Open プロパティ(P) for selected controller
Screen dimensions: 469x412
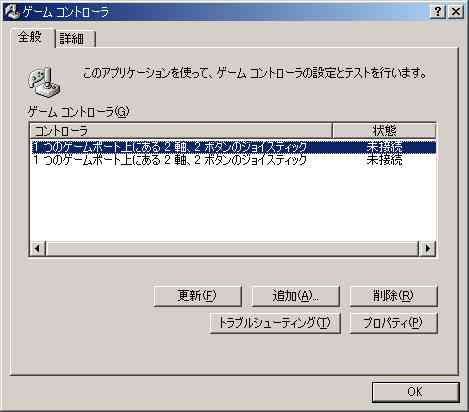[393, 322]
